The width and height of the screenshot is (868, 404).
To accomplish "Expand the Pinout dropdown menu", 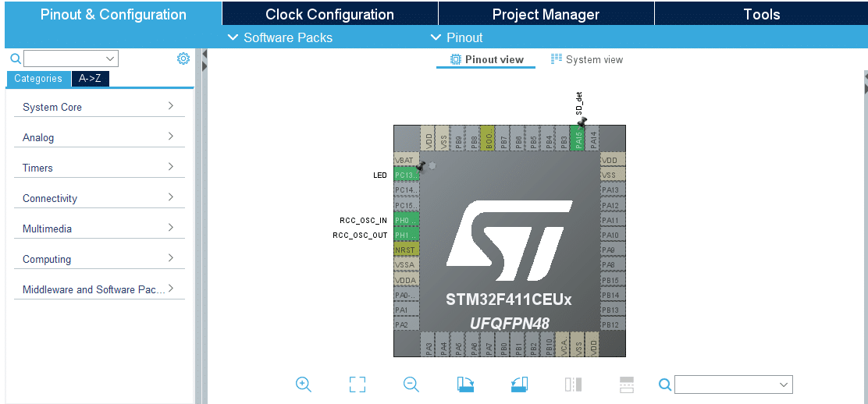I will (457, 37).
